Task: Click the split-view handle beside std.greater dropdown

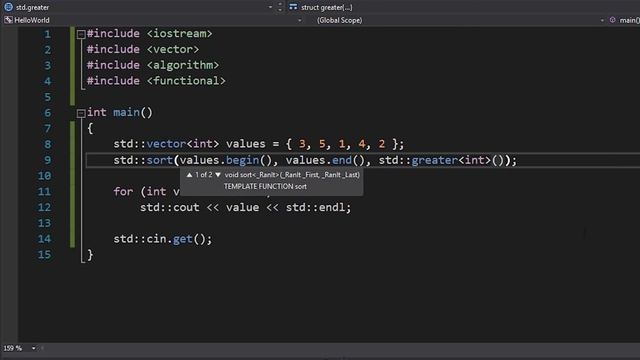Action: [280, 7]
